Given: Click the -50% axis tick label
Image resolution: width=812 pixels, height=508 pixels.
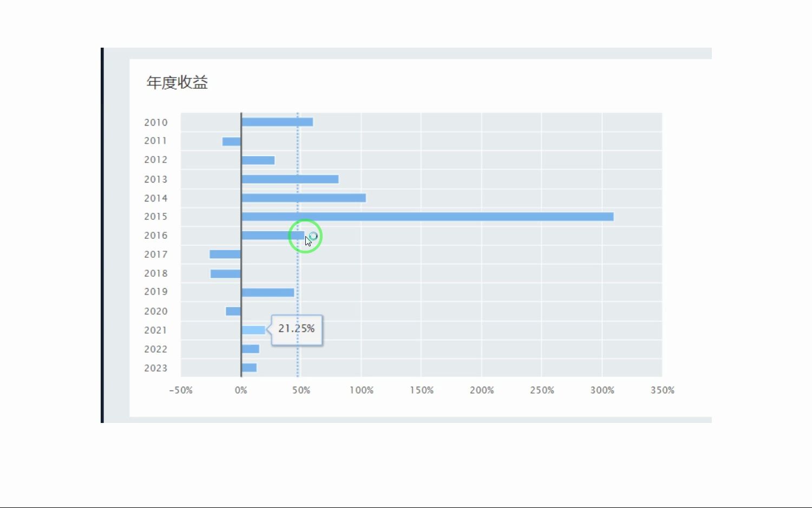Looking at the screenshot, I should pos(181,390).
